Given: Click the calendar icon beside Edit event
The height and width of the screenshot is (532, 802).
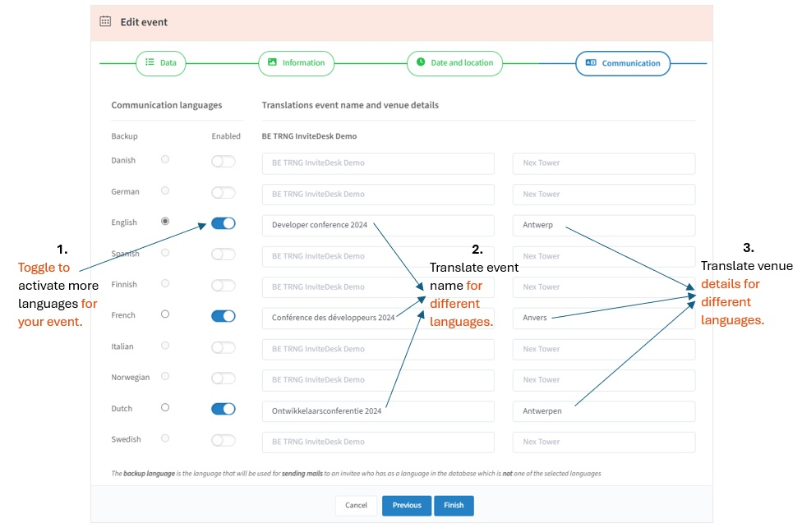Looking at the screenshot, I should [105, 21].
